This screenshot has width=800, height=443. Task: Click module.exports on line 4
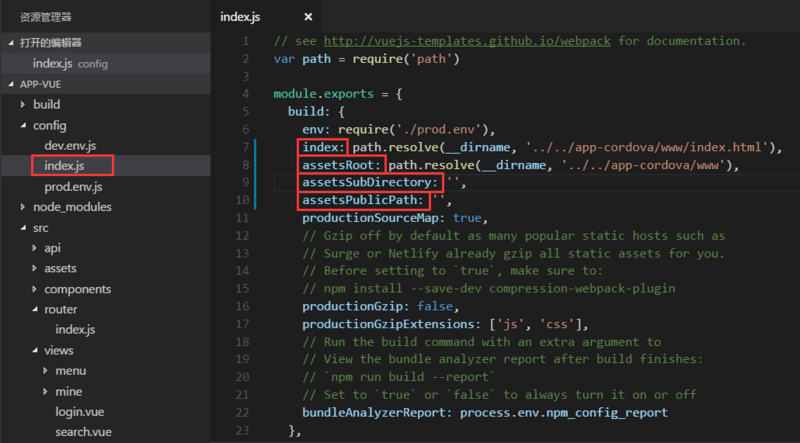(323, 94)
